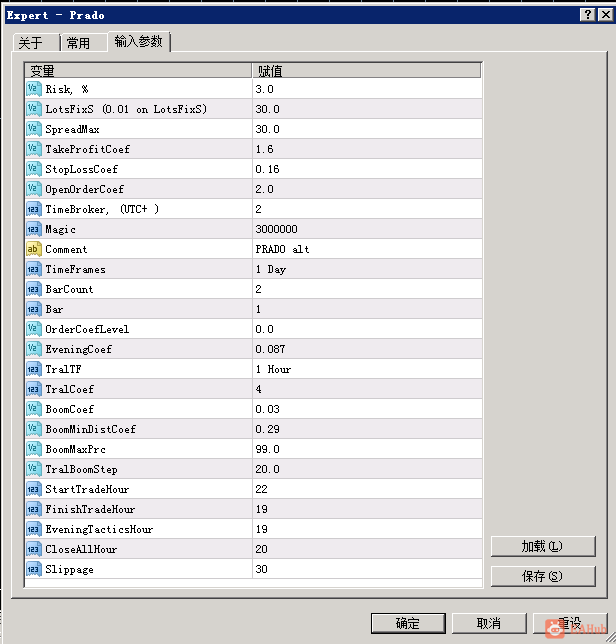The image size is (616, 644).
Task: Click the icon beside TralBoomStep
Action: pyautogui.click(x=34, y=469)
